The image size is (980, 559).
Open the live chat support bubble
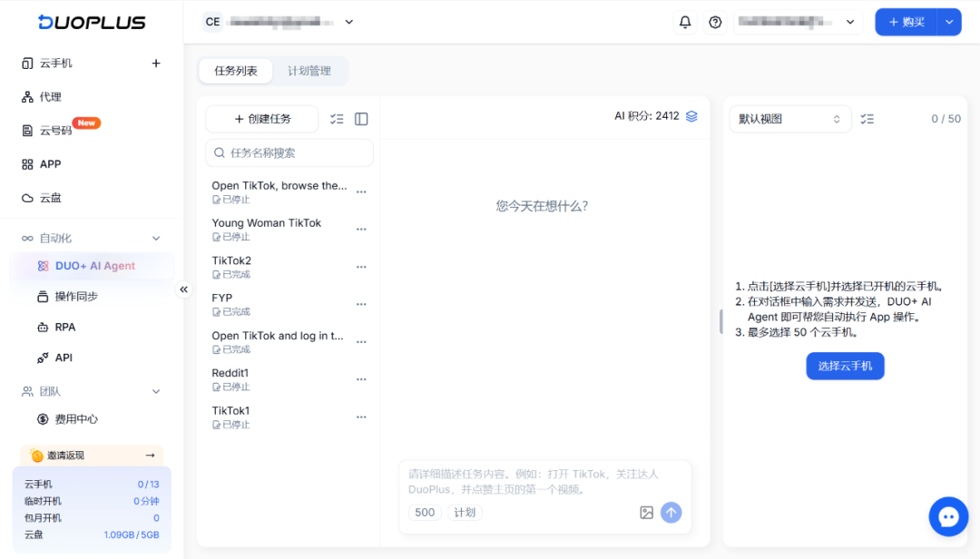pos(948,516)
